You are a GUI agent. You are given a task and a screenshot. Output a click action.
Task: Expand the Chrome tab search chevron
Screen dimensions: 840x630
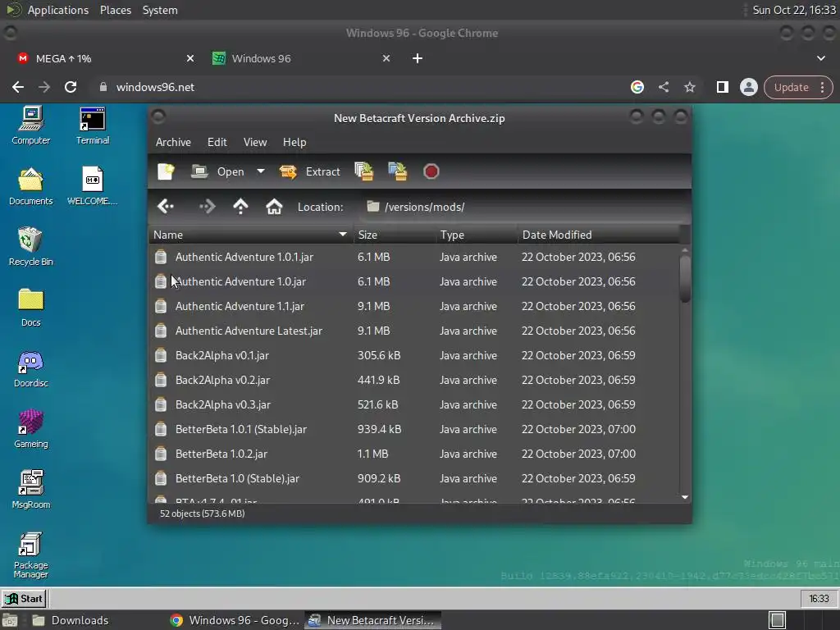pos(820,58)
